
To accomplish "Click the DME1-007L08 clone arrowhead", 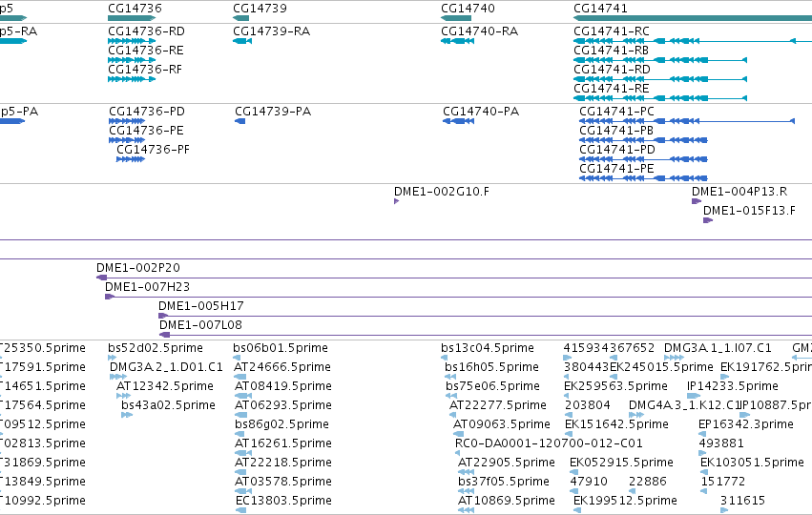I will coord(165,336).
